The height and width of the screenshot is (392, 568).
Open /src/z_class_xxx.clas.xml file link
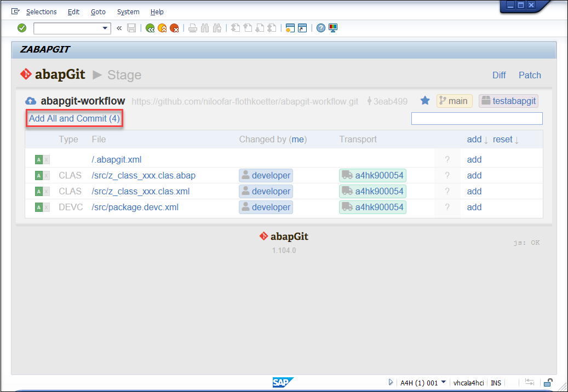coord(141,192)
